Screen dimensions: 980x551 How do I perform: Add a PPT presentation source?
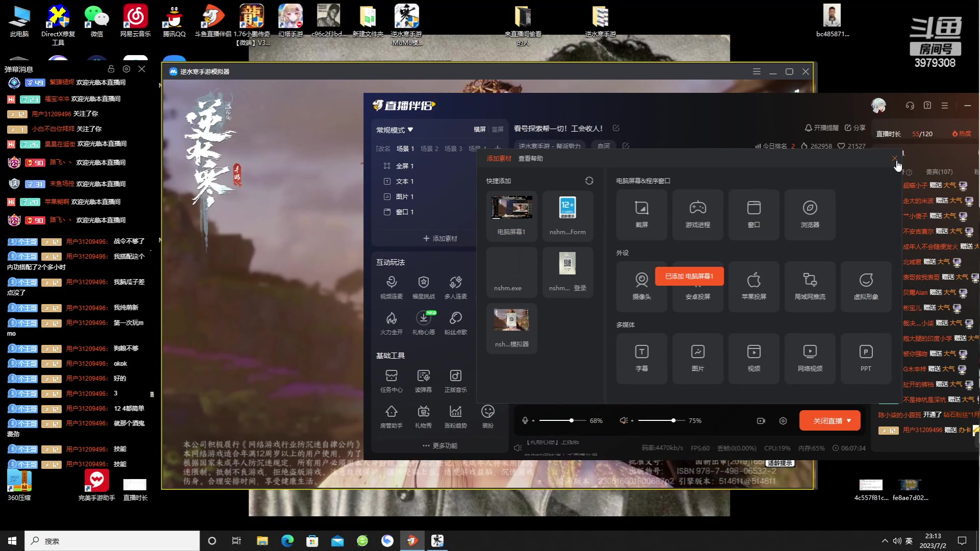[866, 358]
